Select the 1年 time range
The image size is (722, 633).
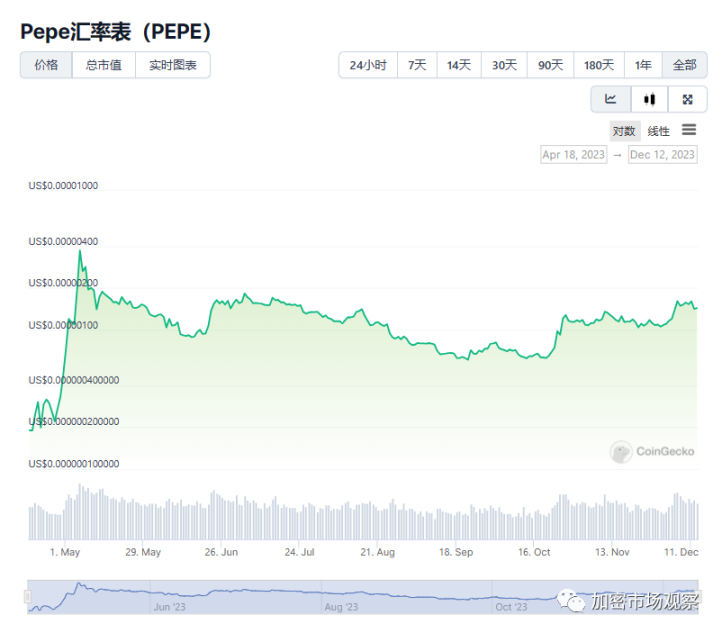coord(643,65)
